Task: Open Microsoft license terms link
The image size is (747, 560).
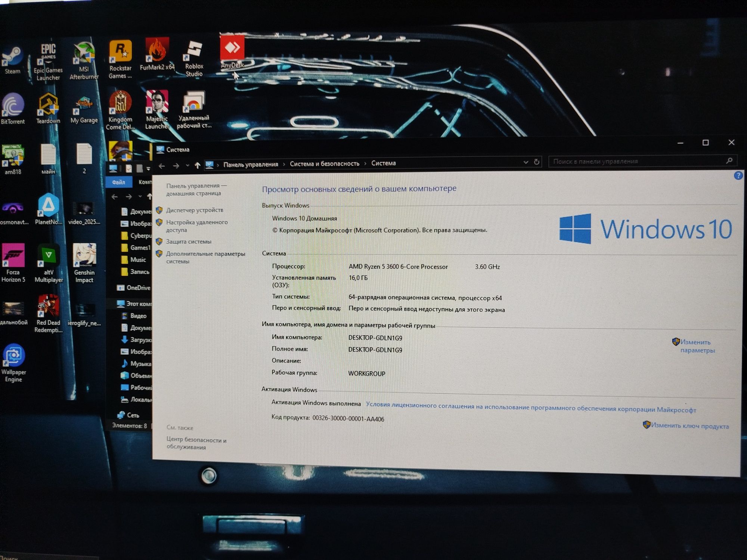Action: pos(531,407)
